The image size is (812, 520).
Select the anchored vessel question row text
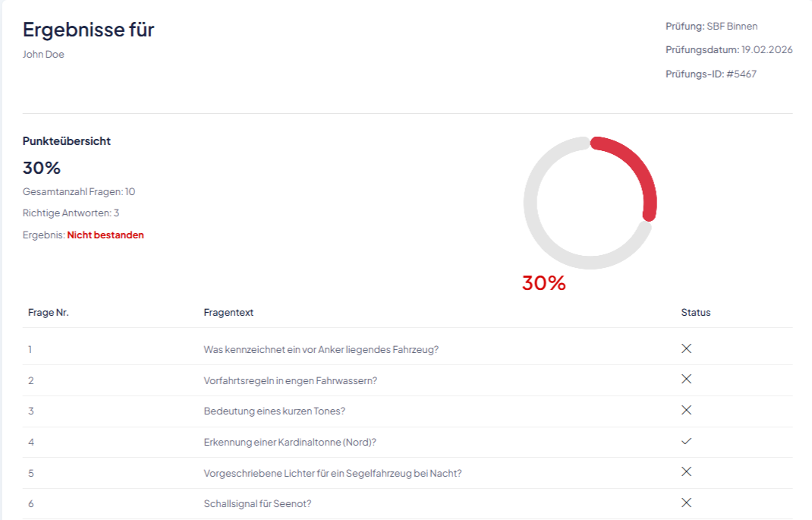[321, 349]
